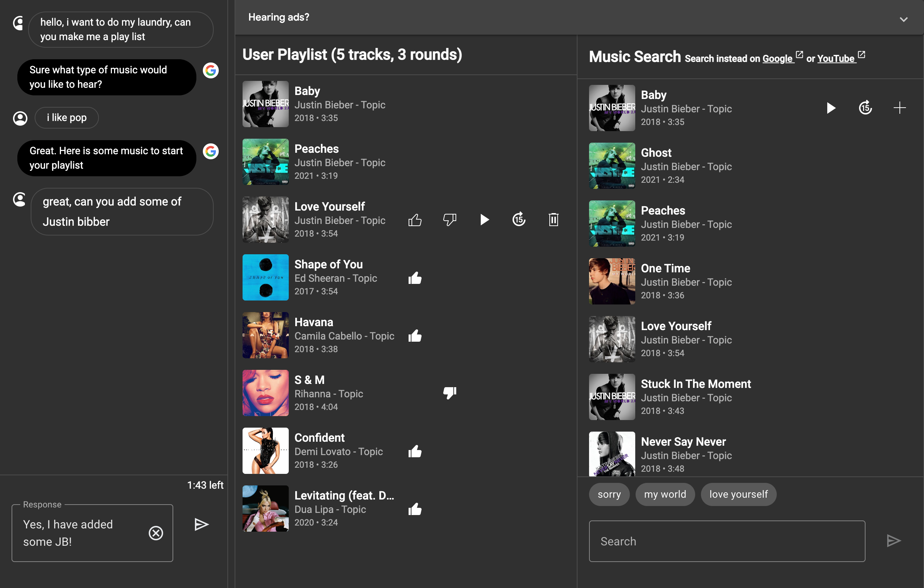924x588 pixels.
Task: Toggle thumbs down on S & M
Action: click(x=449, y=393)
